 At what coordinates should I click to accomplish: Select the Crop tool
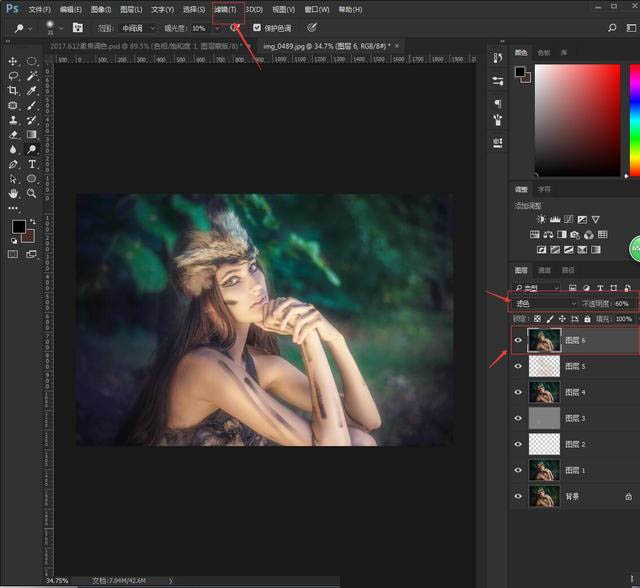13,91
